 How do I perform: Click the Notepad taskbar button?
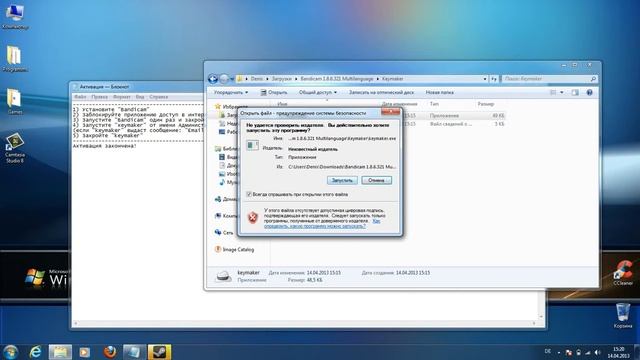click(134, 352)
